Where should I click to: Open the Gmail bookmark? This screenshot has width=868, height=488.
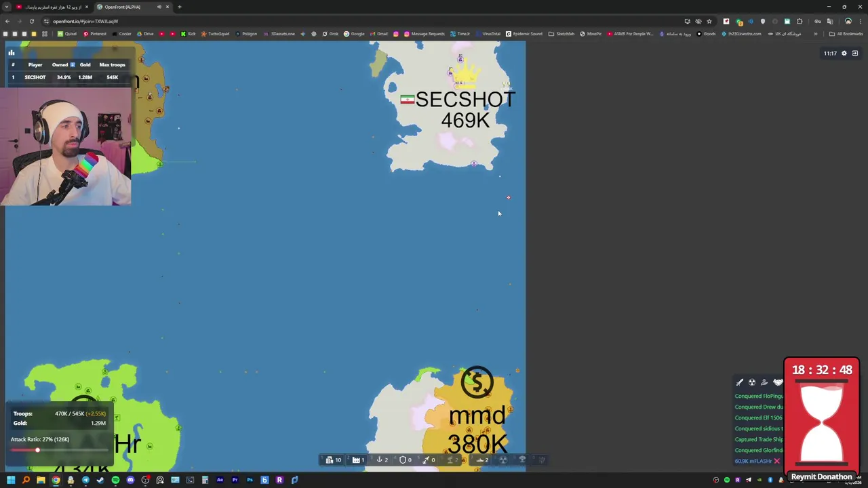pyautogui.click(x=379, y=34)
